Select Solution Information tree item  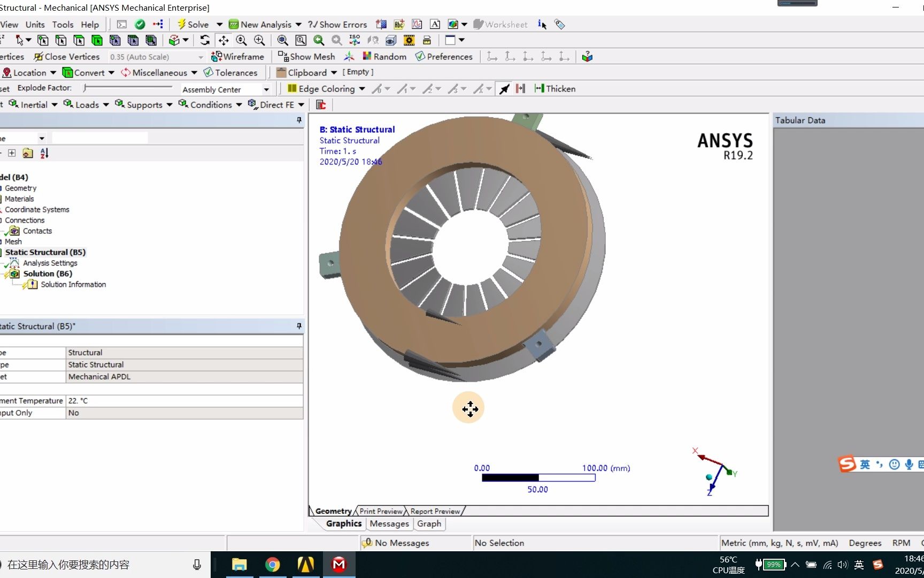73,285
